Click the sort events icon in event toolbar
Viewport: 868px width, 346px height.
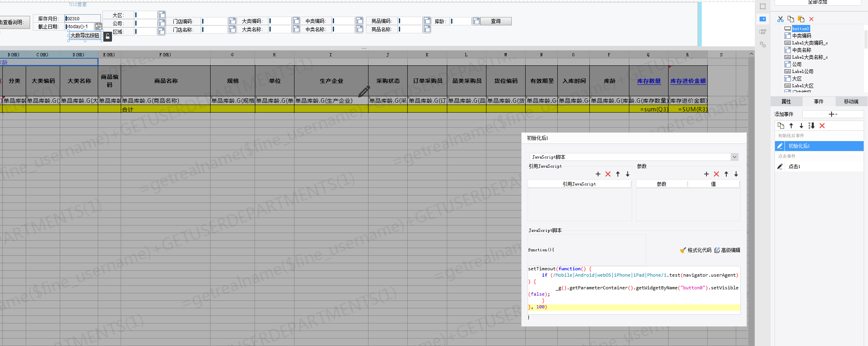pyautogui.click(x=811, y=126)
